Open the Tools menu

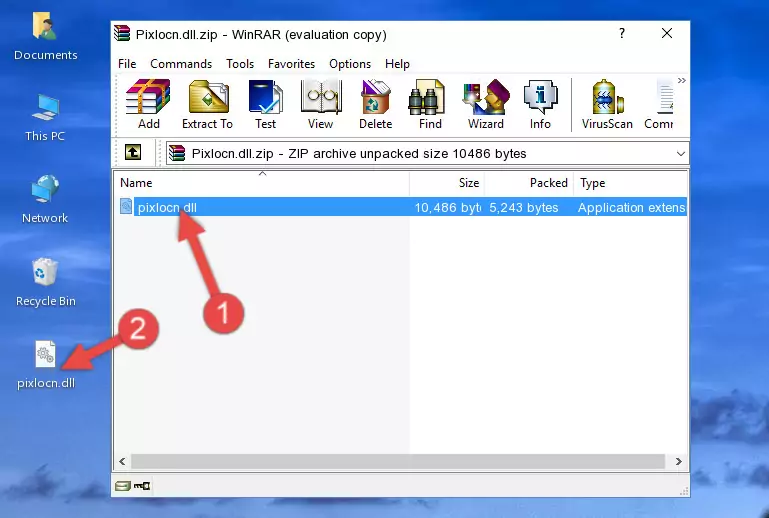pyautogui.click(x=240, y=64)
